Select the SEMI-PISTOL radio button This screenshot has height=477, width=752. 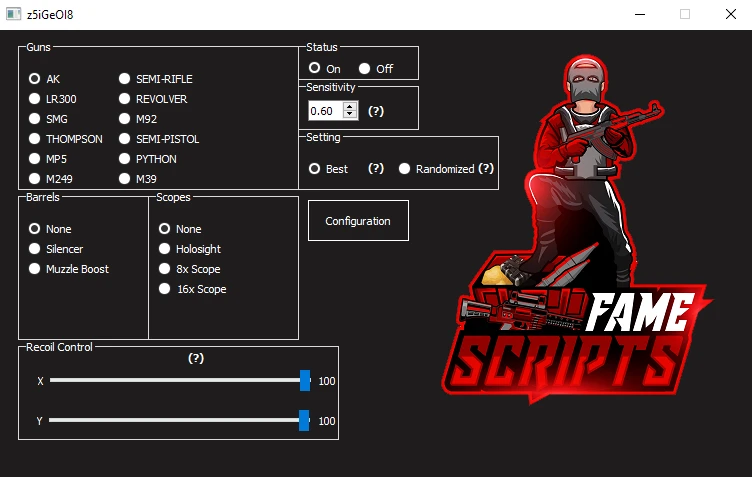[x=159, y=139]
